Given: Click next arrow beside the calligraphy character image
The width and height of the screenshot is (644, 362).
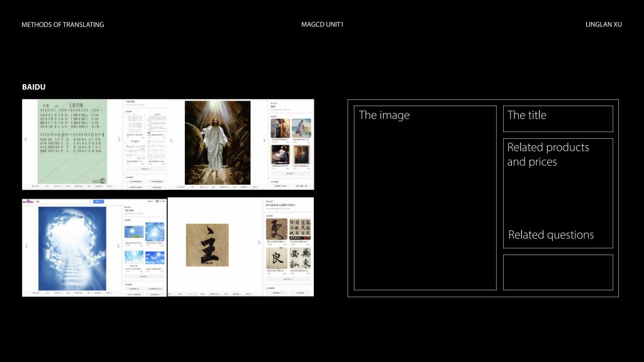Looking at the screenshot, I should 258,243.
